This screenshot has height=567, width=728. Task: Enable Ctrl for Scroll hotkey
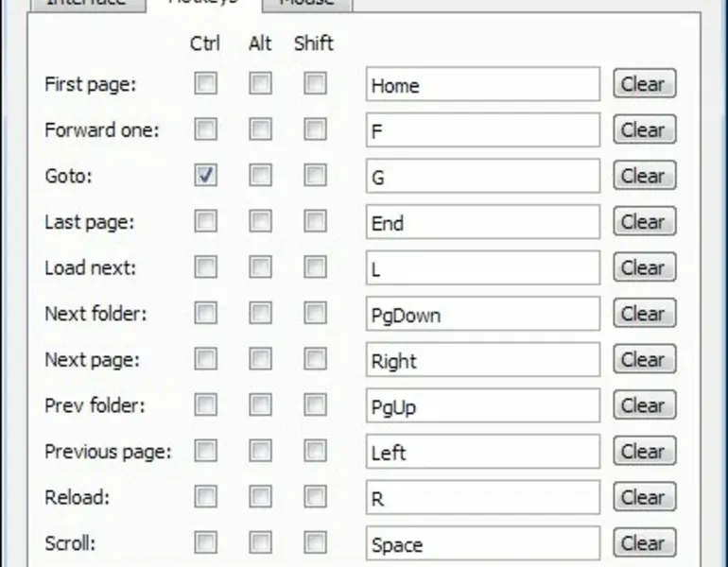pos(205,542)
